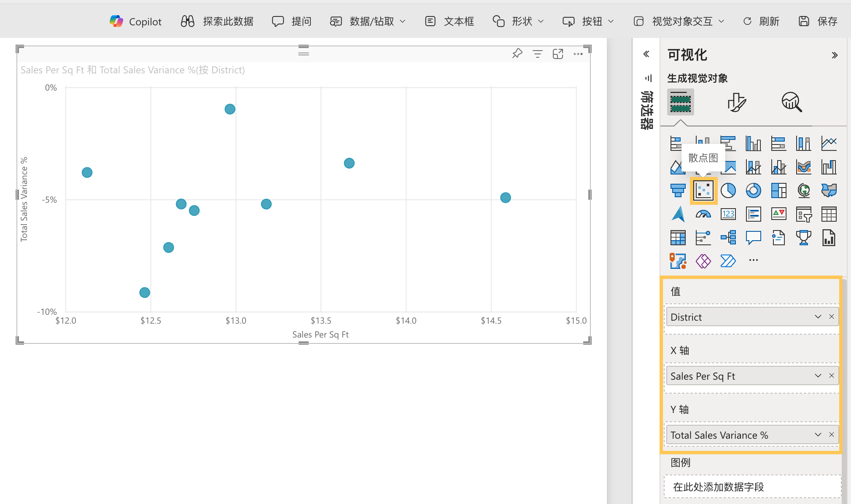Pin the scatter chart with the pin icon

click(517, 54)
